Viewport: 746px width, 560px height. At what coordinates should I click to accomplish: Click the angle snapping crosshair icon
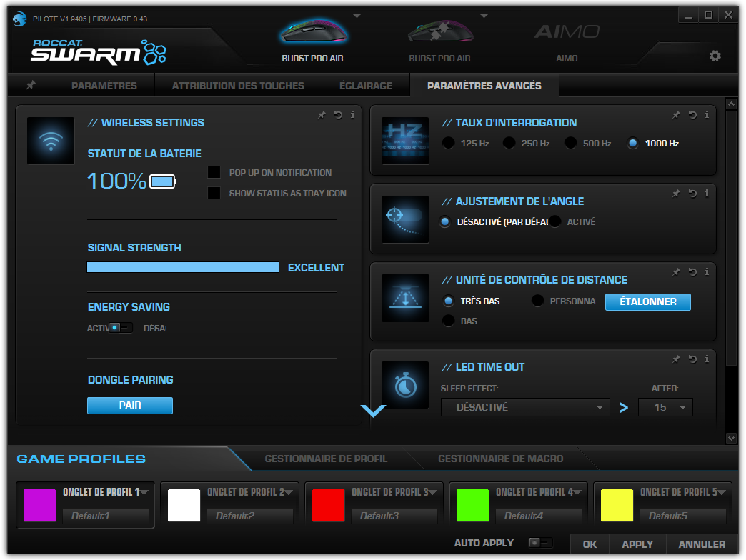(x=405, y=219)
